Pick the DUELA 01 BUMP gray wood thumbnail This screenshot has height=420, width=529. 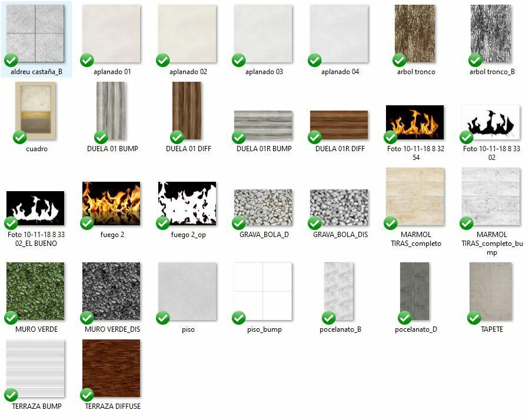tap(111, 111)
